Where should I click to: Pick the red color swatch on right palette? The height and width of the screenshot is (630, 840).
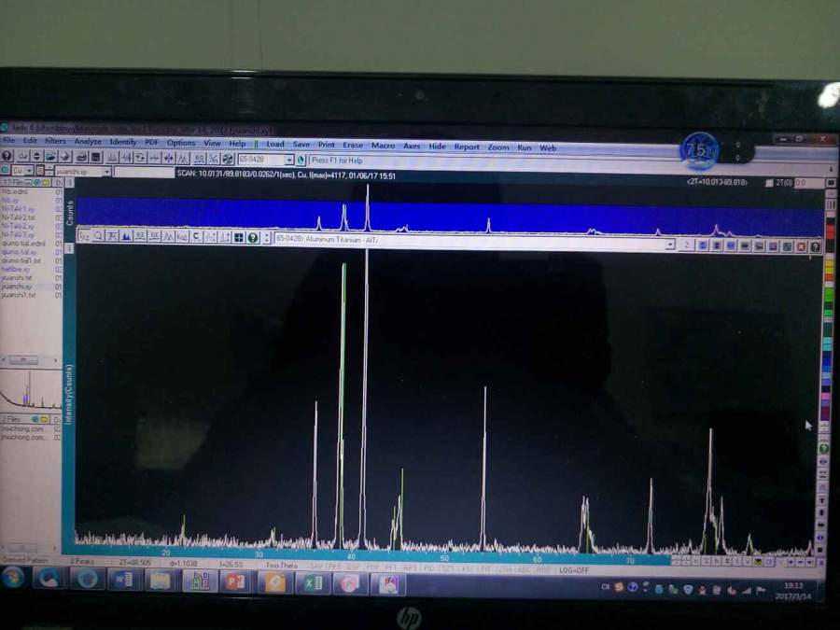[831, 231]
